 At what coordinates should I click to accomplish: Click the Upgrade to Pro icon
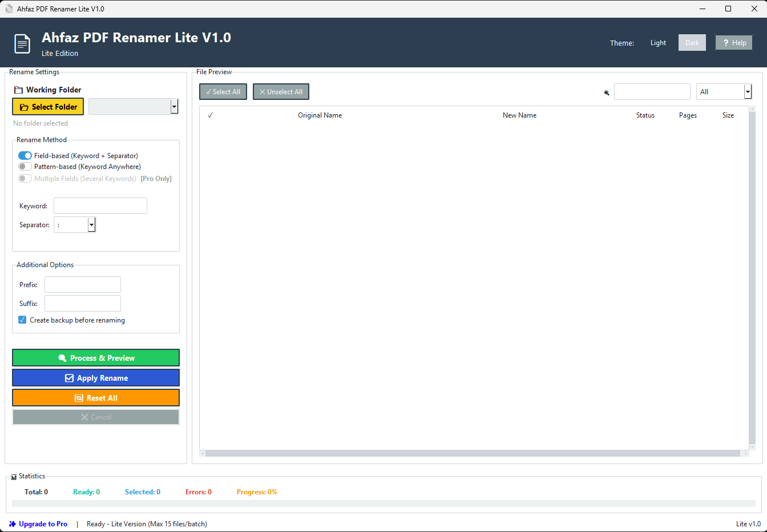(x=13, y=524)
